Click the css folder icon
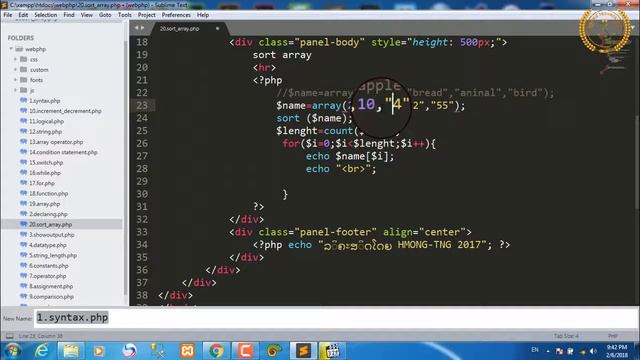The width and height of the screenshot is (640, 360). (x=24, y=59)
